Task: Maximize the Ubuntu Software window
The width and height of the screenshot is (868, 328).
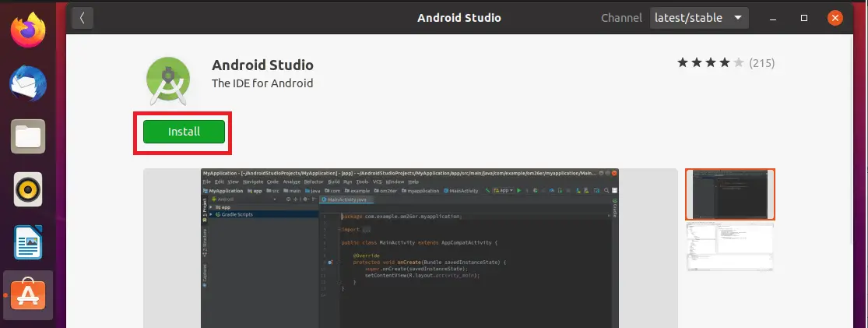Action: tap(804, 17)
